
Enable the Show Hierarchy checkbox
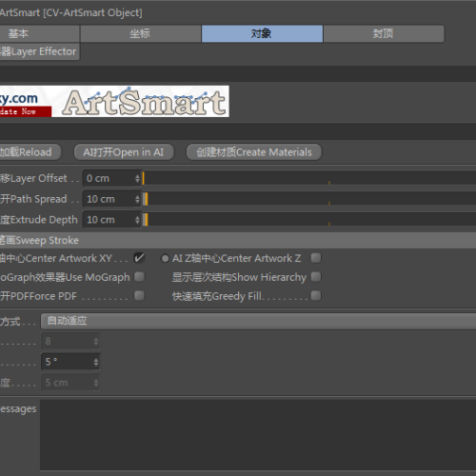316,277
